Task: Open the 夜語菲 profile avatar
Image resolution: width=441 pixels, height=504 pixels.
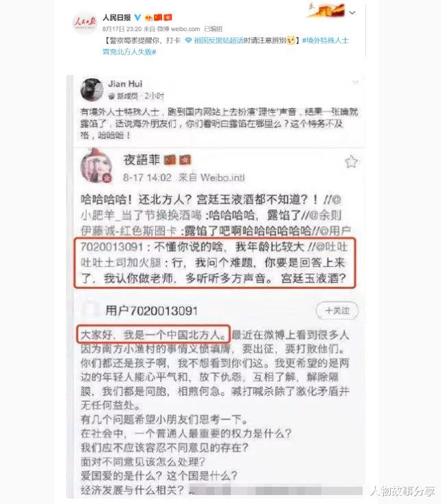Action: (97, 166)
